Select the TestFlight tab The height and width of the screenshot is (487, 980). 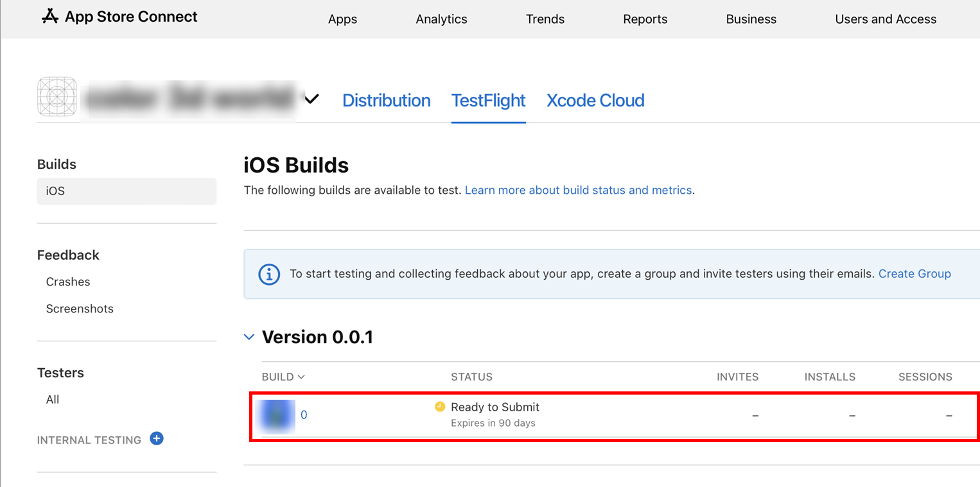(x=489, y=100)
